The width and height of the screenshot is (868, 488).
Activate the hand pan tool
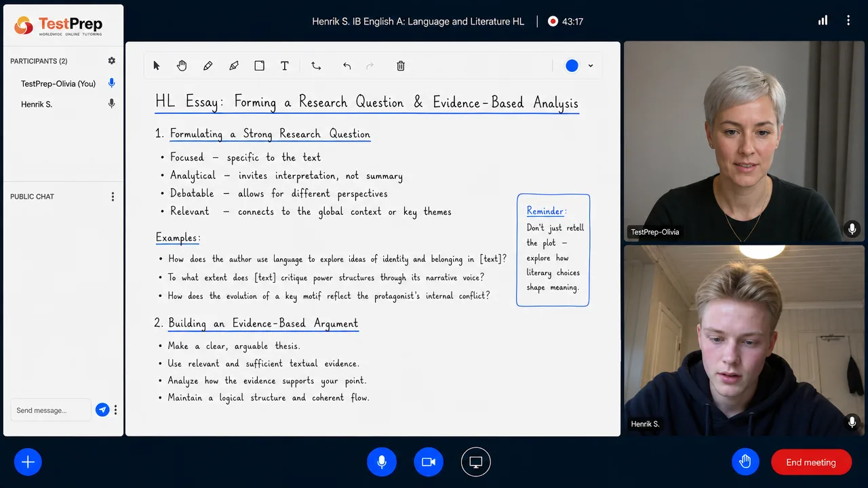(182, 66)
